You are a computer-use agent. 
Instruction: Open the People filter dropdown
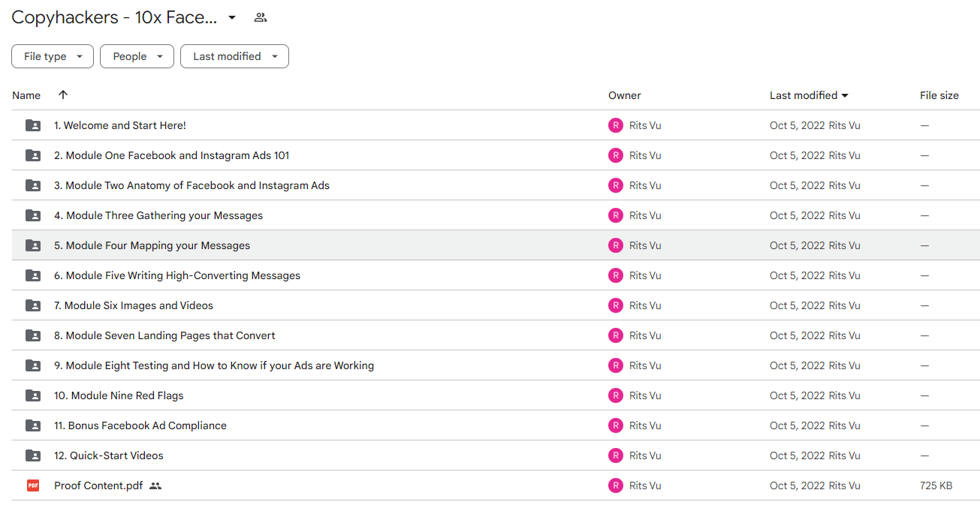[137, 56]
